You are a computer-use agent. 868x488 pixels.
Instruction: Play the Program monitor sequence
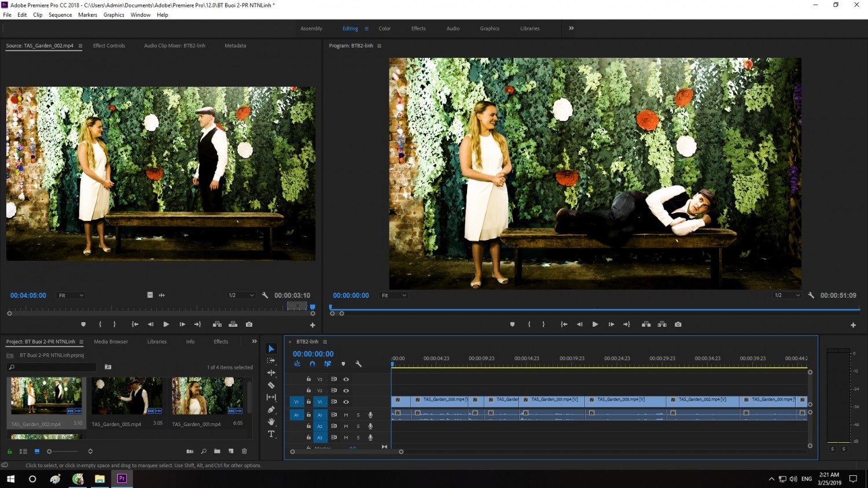595,324
